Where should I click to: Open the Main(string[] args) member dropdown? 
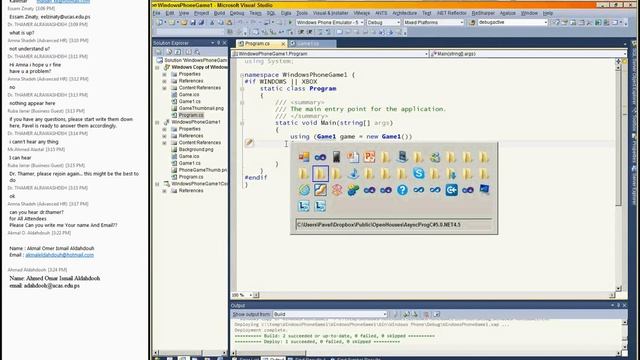pyautogui.click(x=529, y=54)
